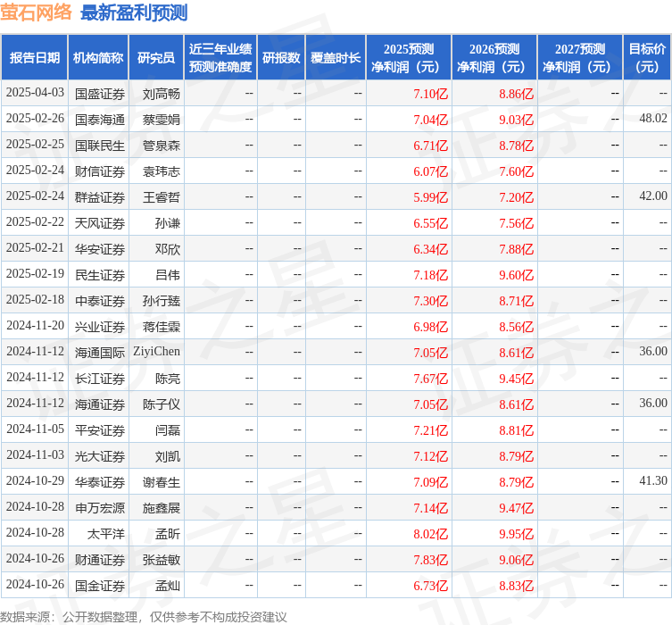Click the 机构简称 column header

click(x=98, y=58)
